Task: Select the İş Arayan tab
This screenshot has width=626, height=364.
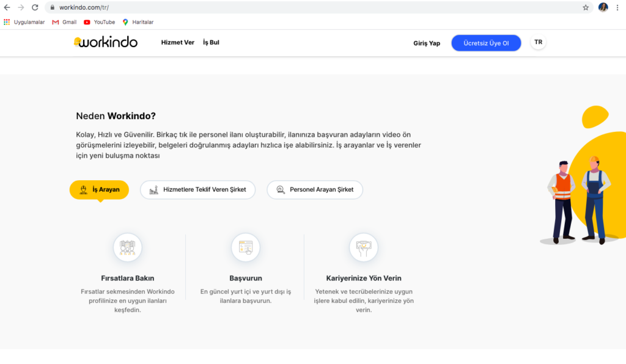Action: pyautogui.click(x=99, y=190)
